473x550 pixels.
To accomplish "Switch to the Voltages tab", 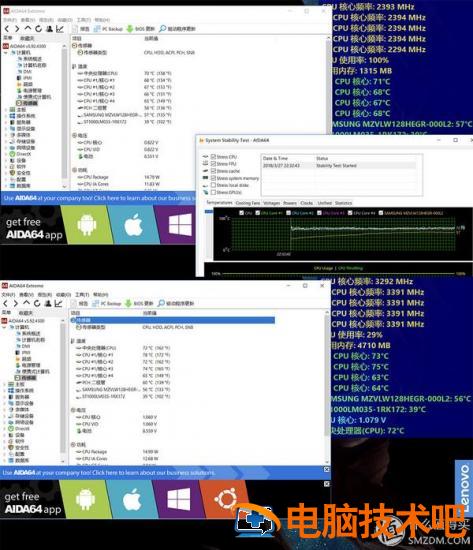I will pos(272,203).
